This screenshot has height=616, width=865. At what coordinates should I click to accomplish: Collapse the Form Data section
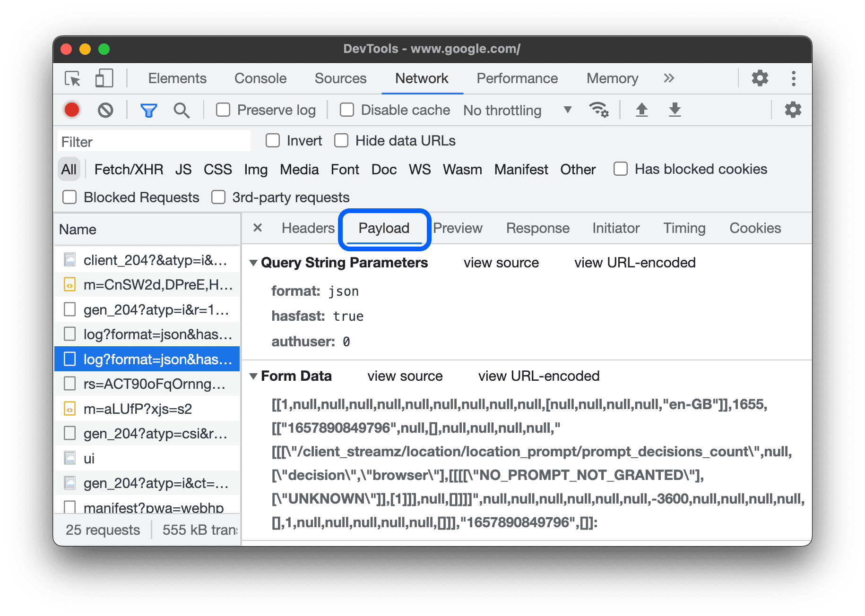[x=254, y=376]
